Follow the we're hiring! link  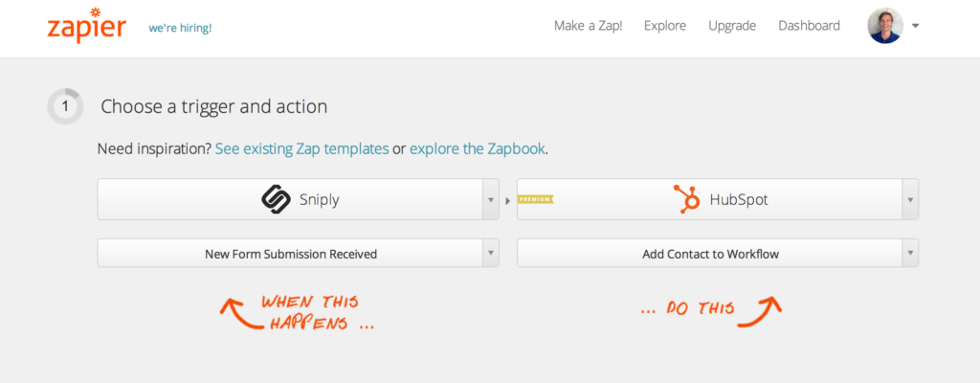click(x=180, y=28)
